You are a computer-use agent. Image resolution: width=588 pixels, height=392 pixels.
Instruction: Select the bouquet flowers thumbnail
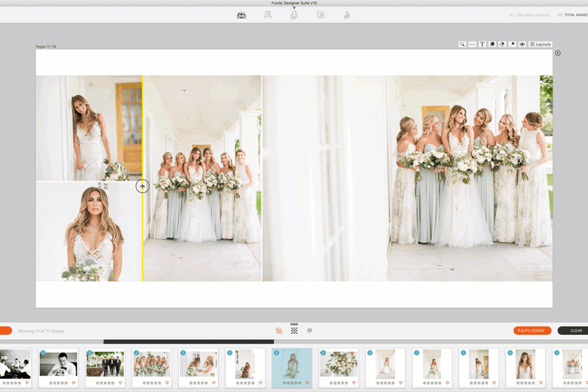[x=339, y=364]
